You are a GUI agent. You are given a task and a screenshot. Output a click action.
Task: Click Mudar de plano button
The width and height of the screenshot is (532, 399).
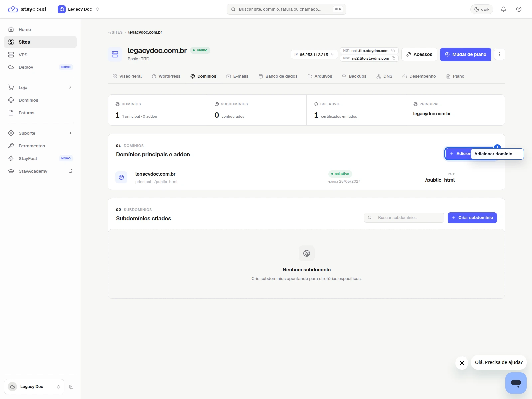(465, 54)
